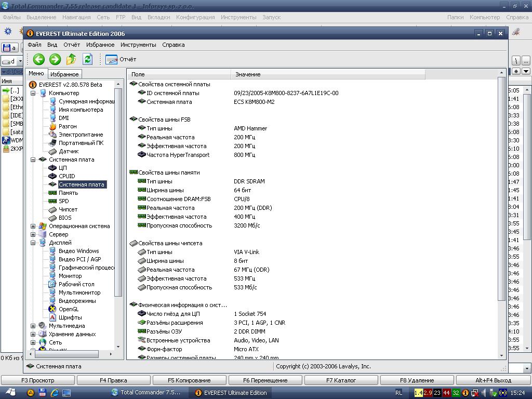
Task: Select the CPUID tree item
Action: click(x=67, y=176)
